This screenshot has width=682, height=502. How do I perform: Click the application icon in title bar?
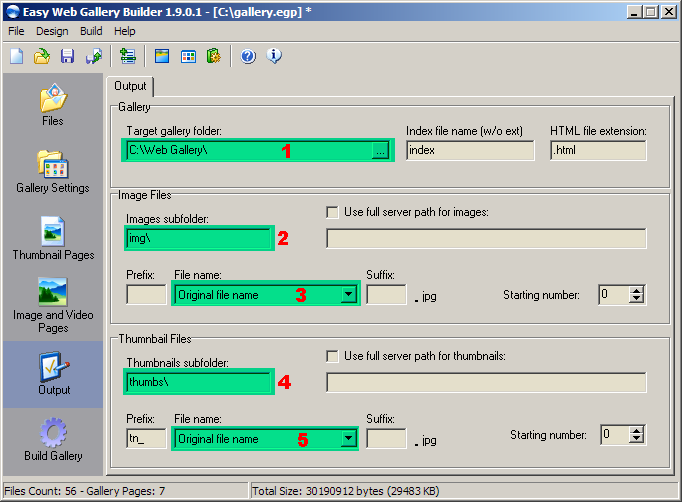tap(13, 12)
